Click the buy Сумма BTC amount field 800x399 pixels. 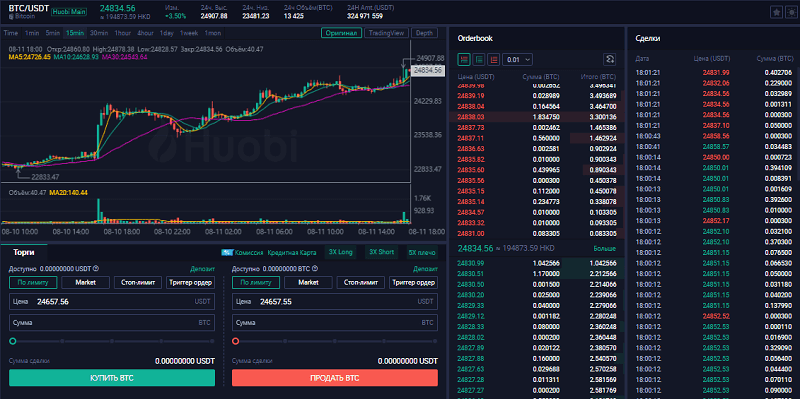112,322
